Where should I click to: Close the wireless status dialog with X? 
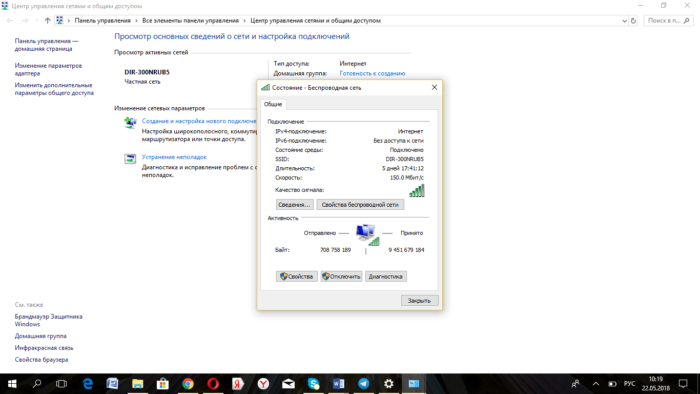(434, 87)
